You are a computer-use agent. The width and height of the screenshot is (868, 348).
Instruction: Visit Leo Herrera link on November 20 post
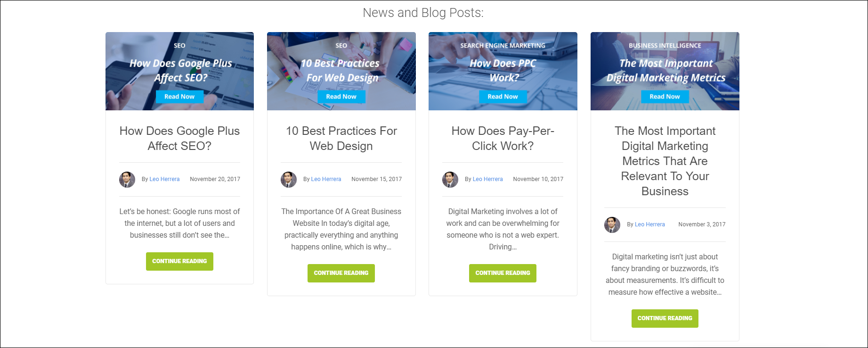[x=164, y=179]
